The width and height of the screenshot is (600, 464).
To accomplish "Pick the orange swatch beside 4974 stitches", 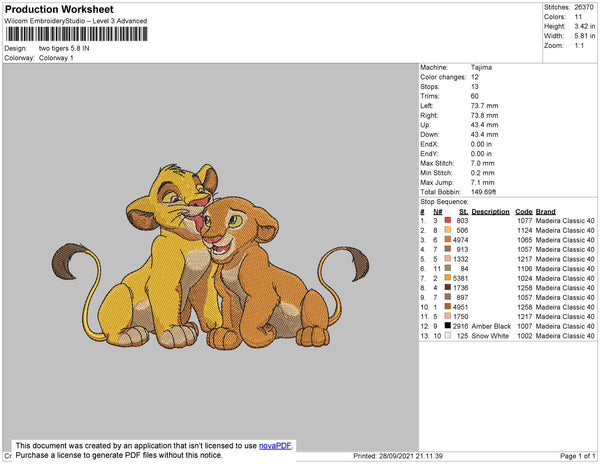I will pos(447,239).
